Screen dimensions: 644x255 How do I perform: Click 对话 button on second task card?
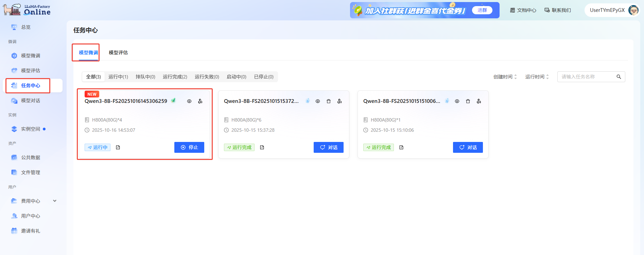tap(329, 147)
